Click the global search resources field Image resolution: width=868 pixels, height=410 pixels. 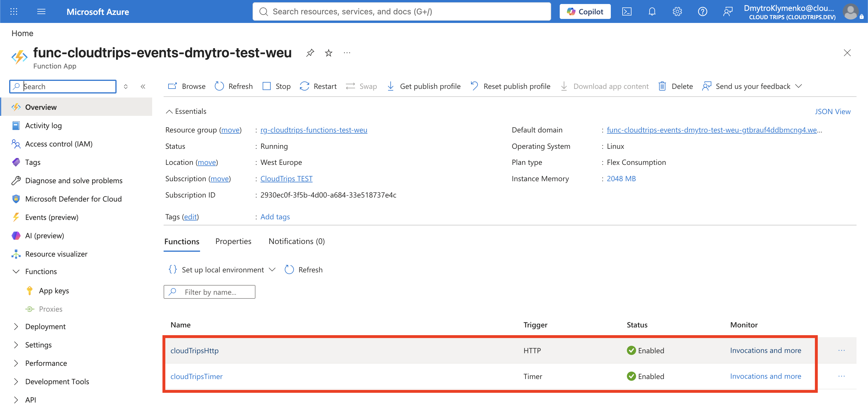click(401, 11)
